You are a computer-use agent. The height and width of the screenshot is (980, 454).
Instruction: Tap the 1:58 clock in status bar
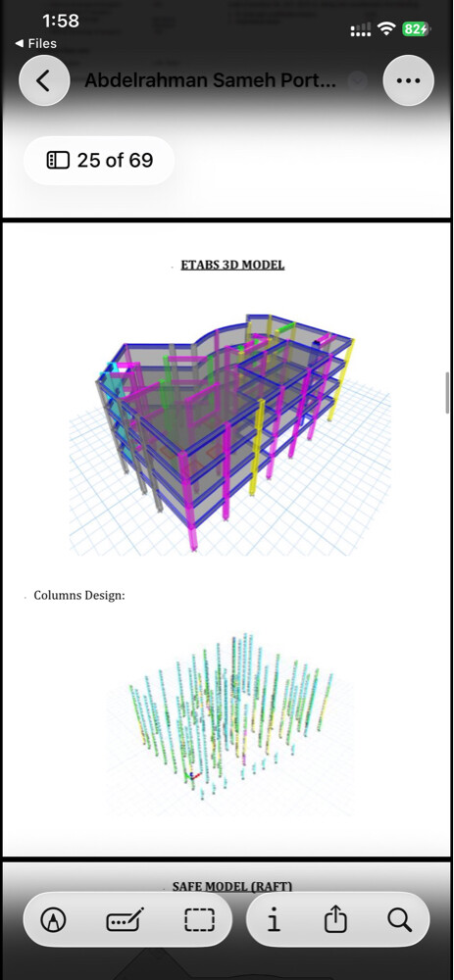[x=61, y=21]
